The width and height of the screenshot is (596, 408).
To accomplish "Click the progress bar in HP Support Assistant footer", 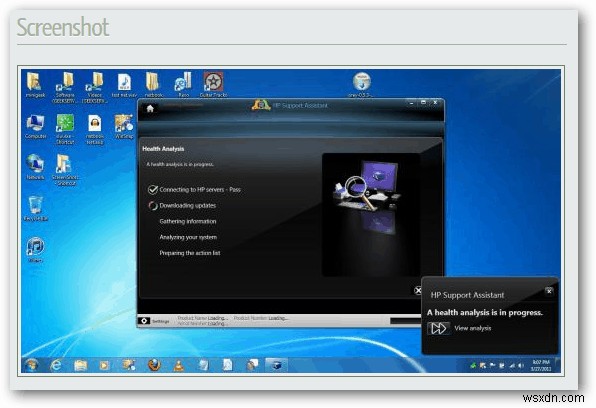I will tap(406, 321).
